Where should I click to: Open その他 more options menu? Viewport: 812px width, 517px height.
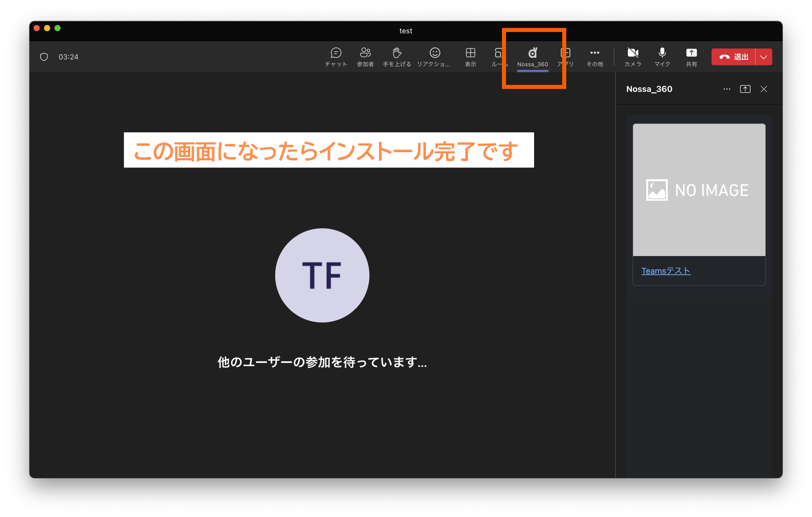(594, 57)
